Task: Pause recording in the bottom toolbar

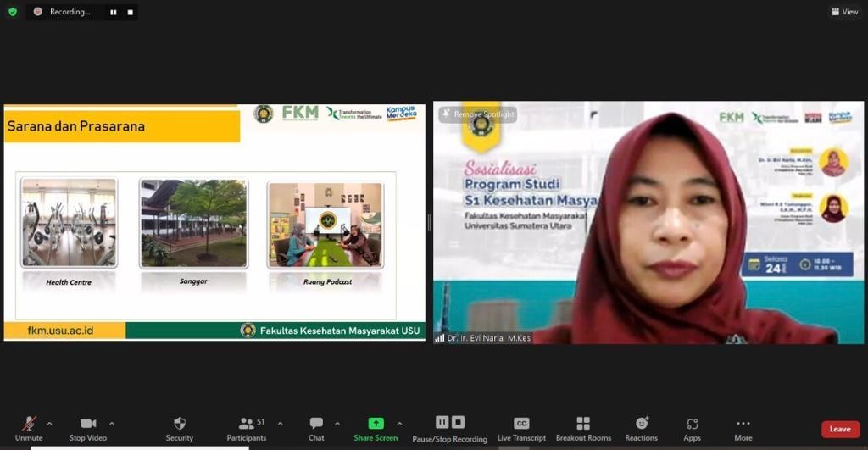Action: tap(442, 422)
